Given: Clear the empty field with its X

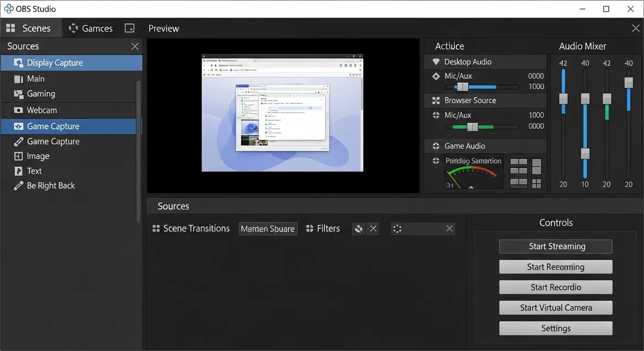Looking at the screenshot, I should tap(450, 229).
